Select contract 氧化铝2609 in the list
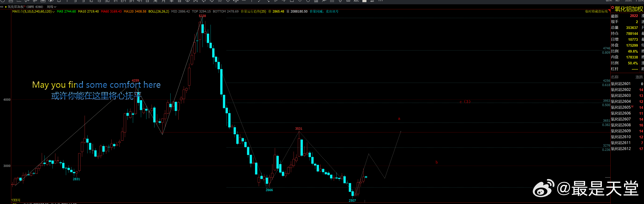 tap(620, 131)
